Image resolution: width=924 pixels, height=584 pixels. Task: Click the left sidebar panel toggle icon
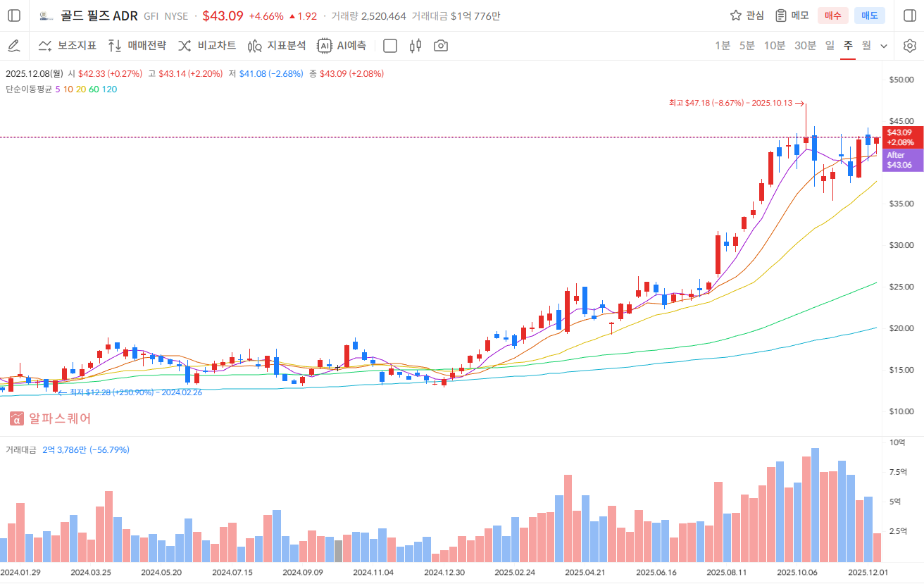pos(14,15)
